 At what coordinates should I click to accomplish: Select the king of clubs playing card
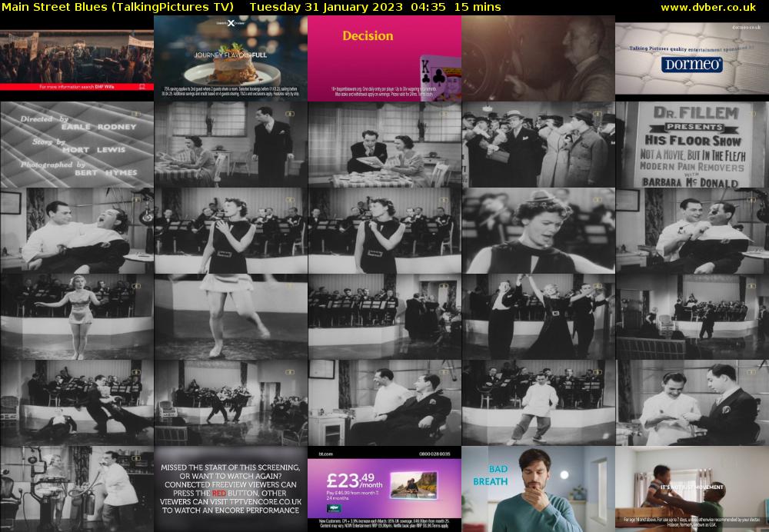(441, 78)
